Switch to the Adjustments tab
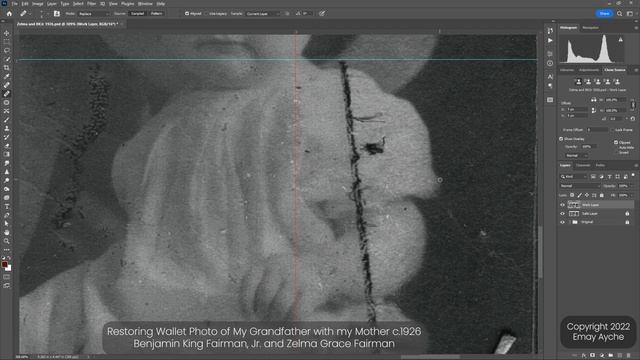 [x=589, y=70]
